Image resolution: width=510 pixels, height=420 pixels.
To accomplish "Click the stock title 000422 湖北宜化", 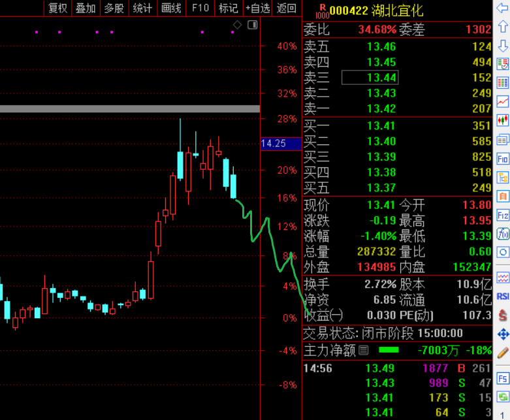I will [x=376, y=10].
